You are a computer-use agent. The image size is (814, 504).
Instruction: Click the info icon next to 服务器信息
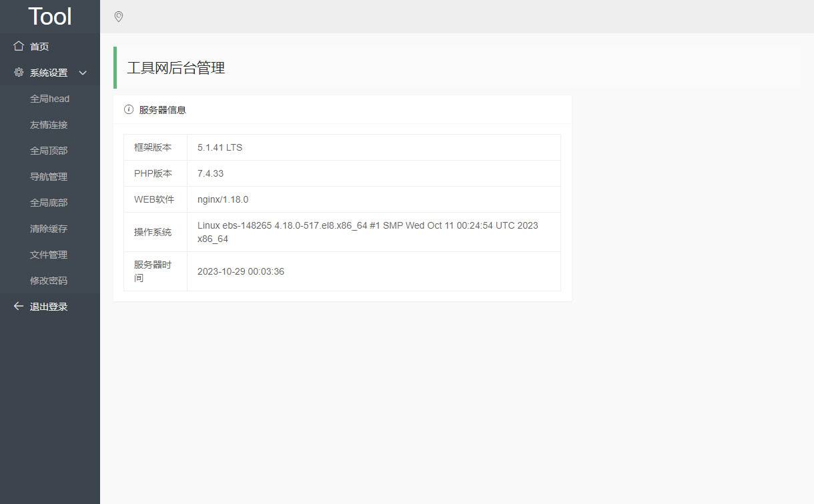128,109
